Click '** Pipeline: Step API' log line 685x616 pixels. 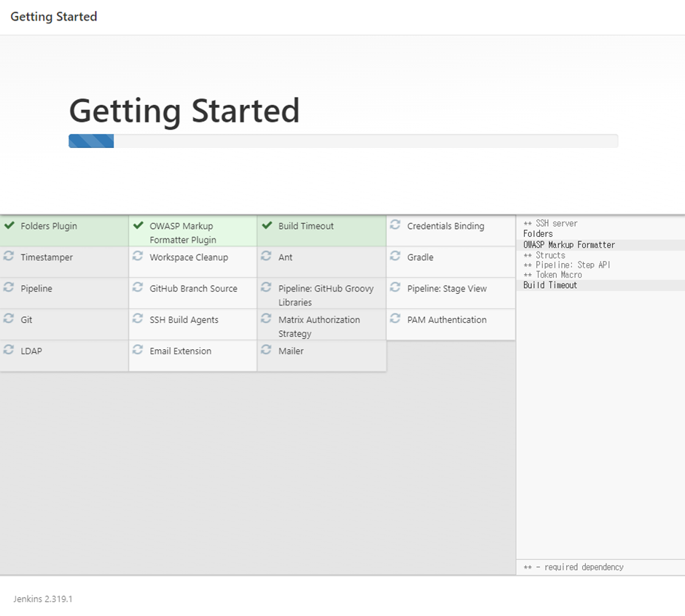[567, 265]
